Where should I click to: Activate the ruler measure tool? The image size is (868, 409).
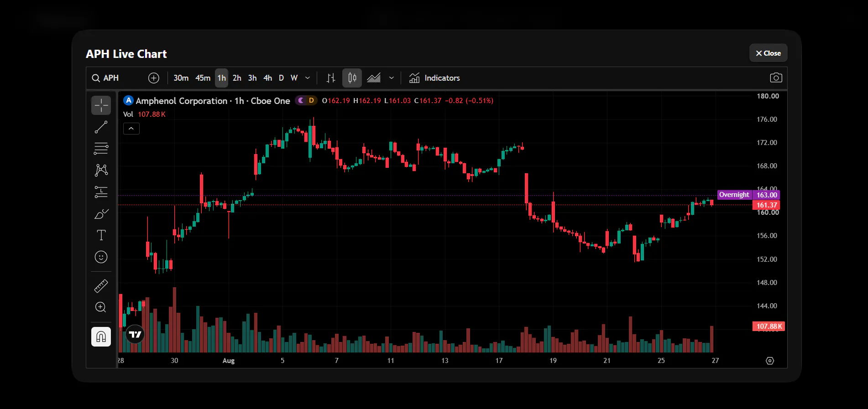pos(101,286)
